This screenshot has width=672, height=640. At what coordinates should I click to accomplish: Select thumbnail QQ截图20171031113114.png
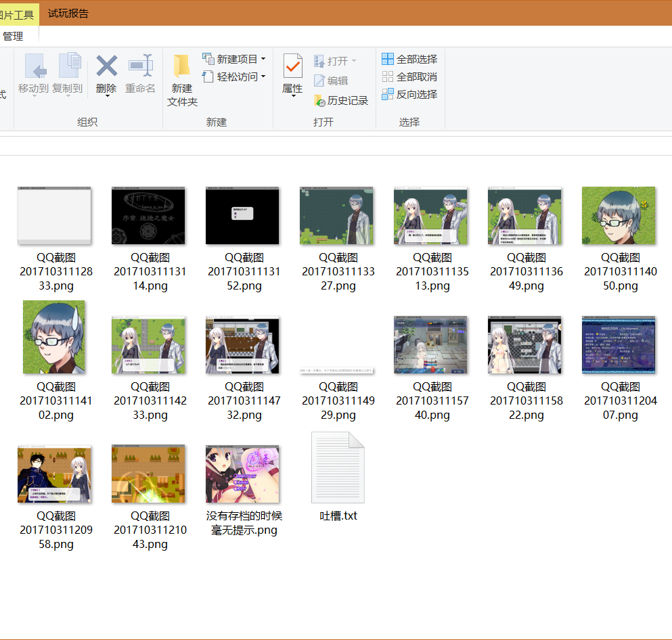[x=148, y=215]
